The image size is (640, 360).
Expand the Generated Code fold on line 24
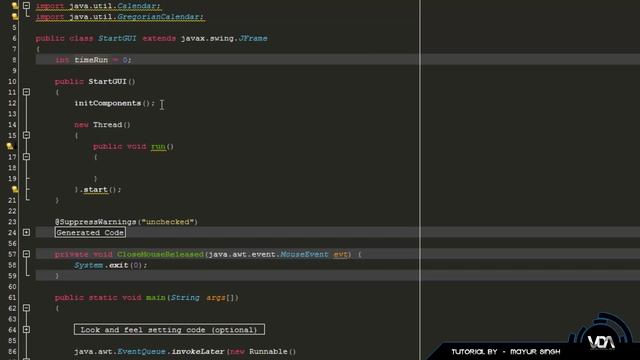click(x=26, y=233)
